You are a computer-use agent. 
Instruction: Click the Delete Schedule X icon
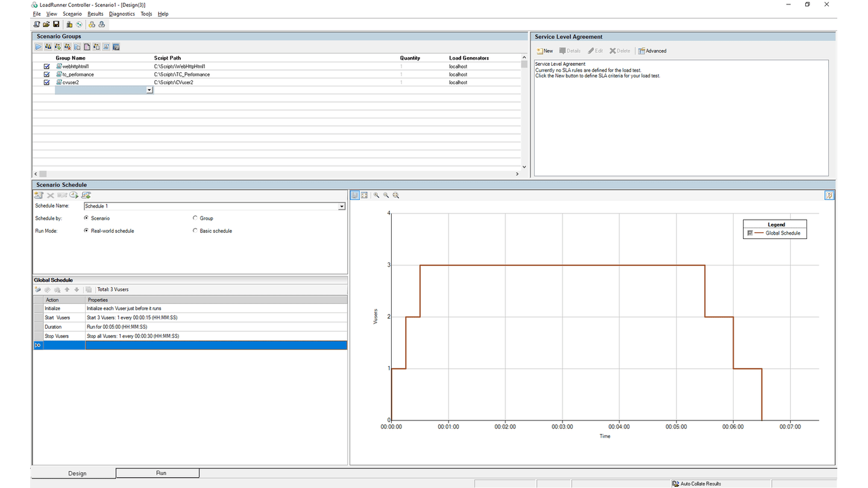pyautogui.click(x=51, y=195)
